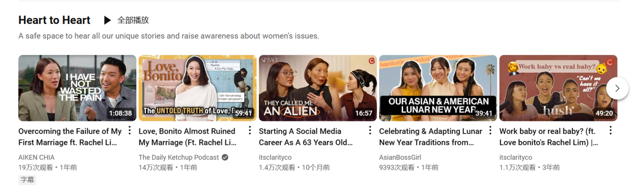Play the Untold Truth of Love, Bonito thumbnail

click(198, 88)
